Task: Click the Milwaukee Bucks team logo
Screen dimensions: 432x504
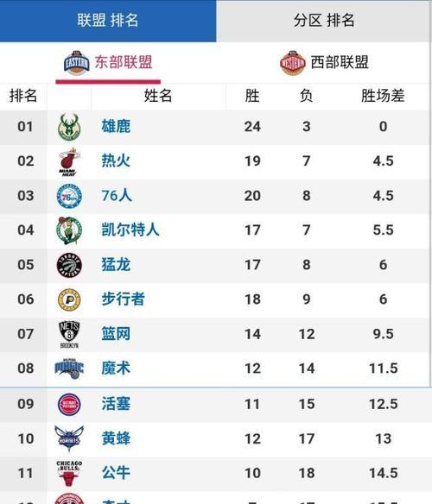Action: pyautogui.click(x=69, y=127)
